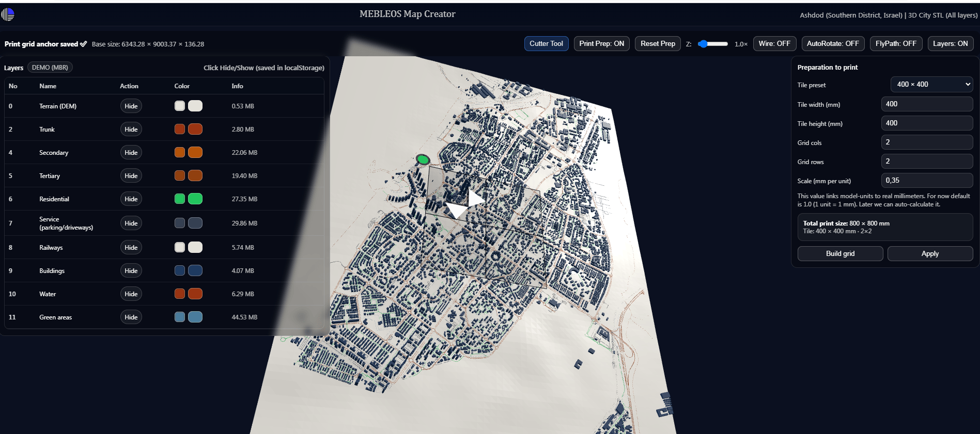Click the Info column header
The width and height of the screenshot is (980, 434).
tap(237, 86)
